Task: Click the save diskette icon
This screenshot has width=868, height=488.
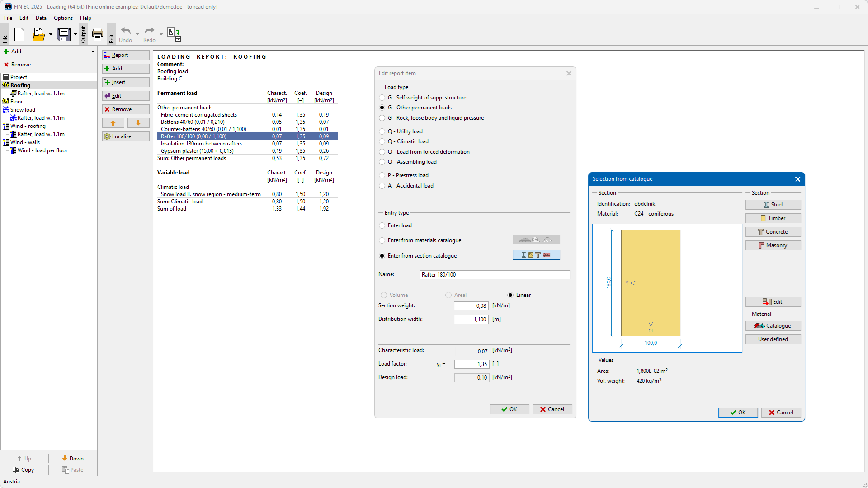Action: 64,34
